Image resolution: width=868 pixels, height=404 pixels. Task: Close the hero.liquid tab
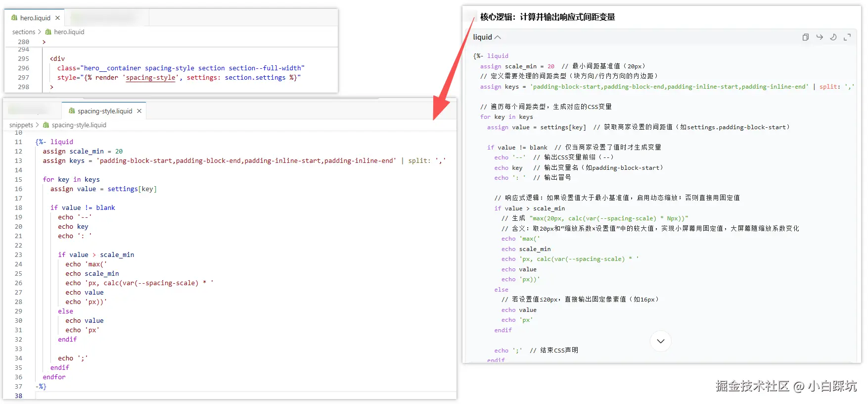click(57, 18)
